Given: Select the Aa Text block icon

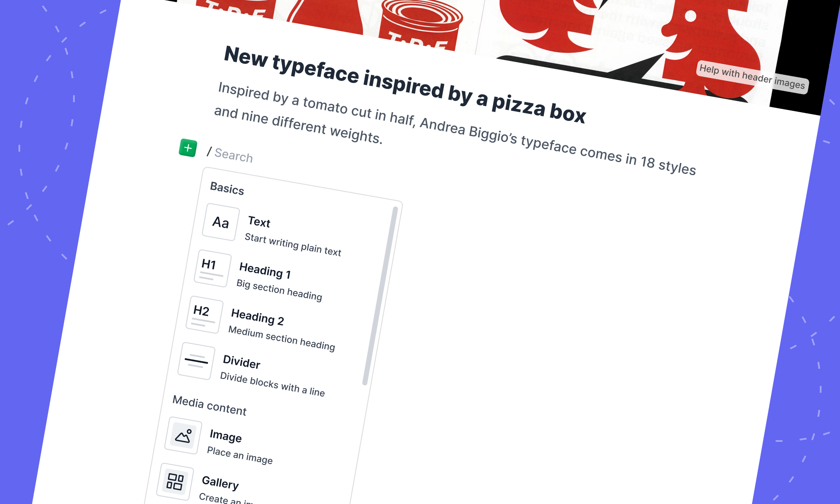Looking at the screenshot, I should (221, 222).
